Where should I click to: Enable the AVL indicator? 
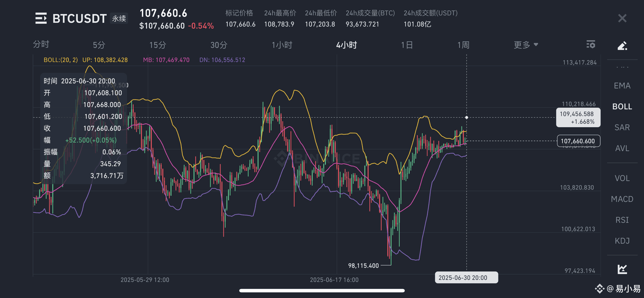tap(622, 148)
